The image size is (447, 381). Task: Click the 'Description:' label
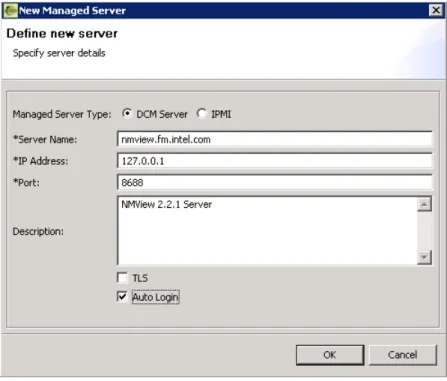click(x=38, y=231)
